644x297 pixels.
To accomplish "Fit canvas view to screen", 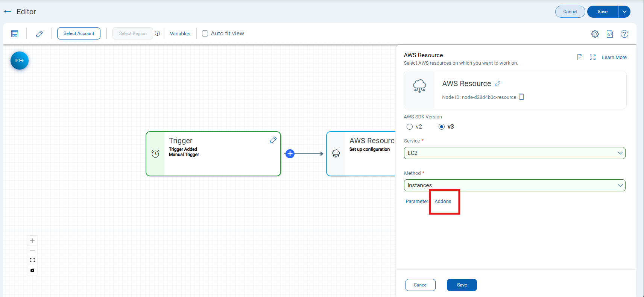I will [x=32, y=260].
